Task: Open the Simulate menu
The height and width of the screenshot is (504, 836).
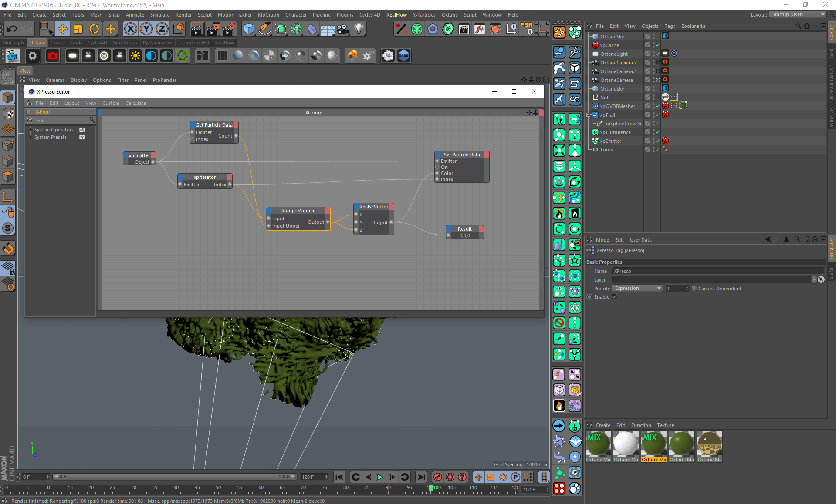Action: tap(159, 15)
